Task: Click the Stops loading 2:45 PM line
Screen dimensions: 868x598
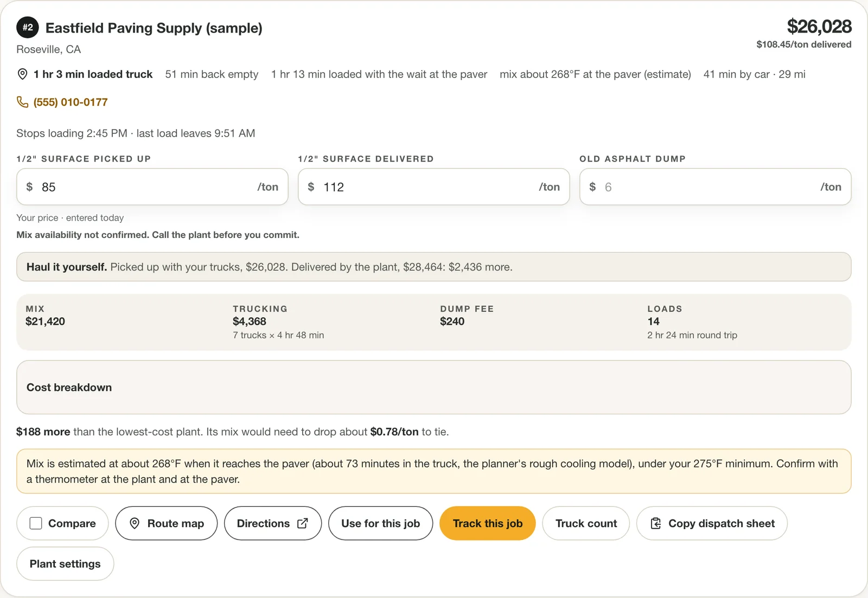Action: click(136, 133)
